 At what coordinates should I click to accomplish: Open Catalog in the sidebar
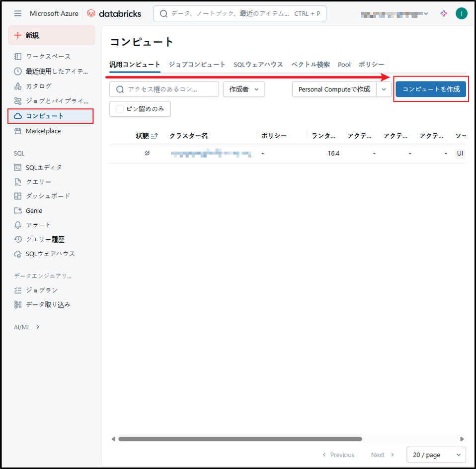coord(38,86)
